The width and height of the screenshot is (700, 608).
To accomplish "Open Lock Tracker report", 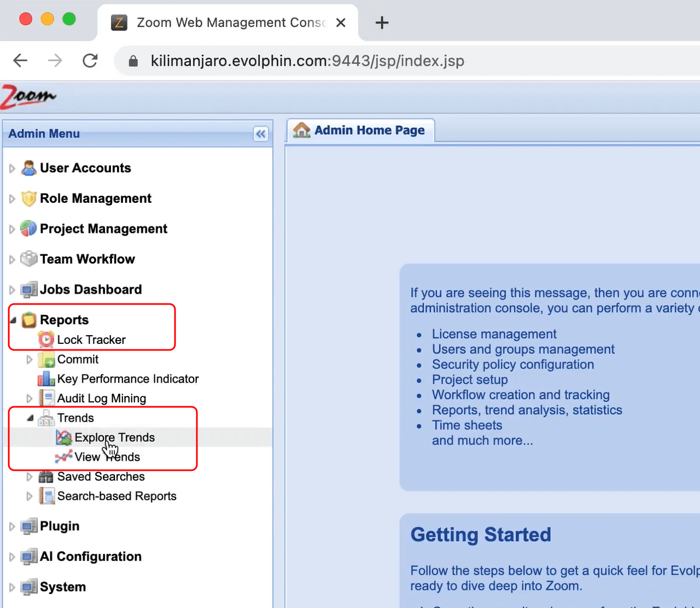I will [91, 340].
